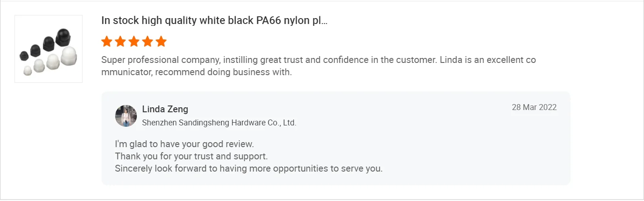This screenshot has width=644, height=201.
Task: Click the ellipsis ending the product title
Action: tap(324, 21)
